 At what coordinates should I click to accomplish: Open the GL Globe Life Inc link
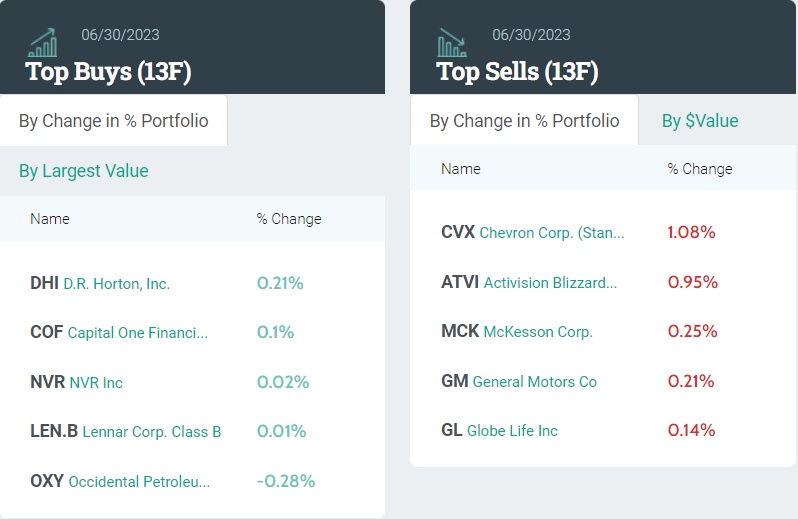pos(499,430)
